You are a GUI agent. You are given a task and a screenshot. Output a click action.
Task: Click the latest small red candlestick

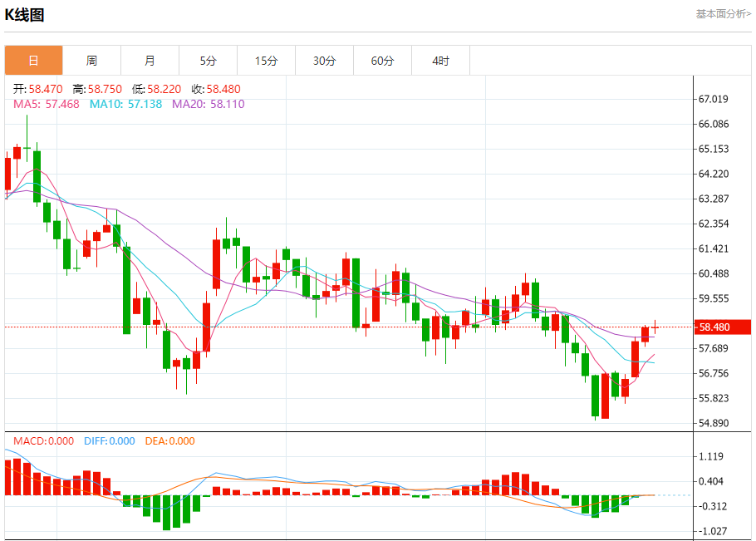(x=655, y=327)
